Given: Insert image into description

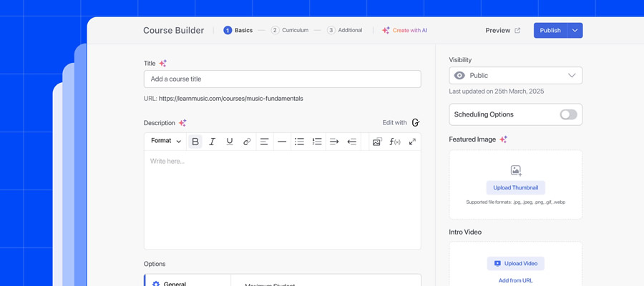Looking at the screenshot, I should point(377,142).
